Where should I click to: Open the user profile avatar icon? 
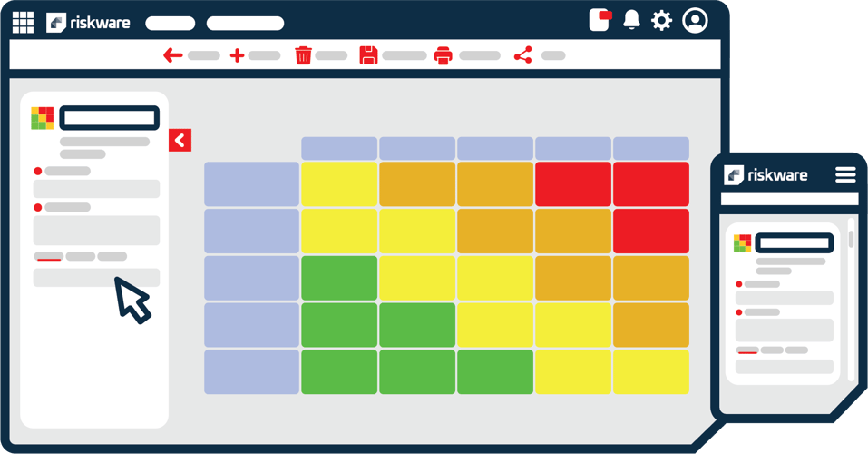pyautogui.click(x=695, y=20)
